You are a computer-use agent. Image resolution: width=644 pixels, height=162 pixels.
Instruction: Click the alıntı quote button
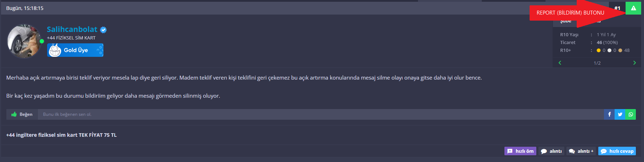point(552,151)
